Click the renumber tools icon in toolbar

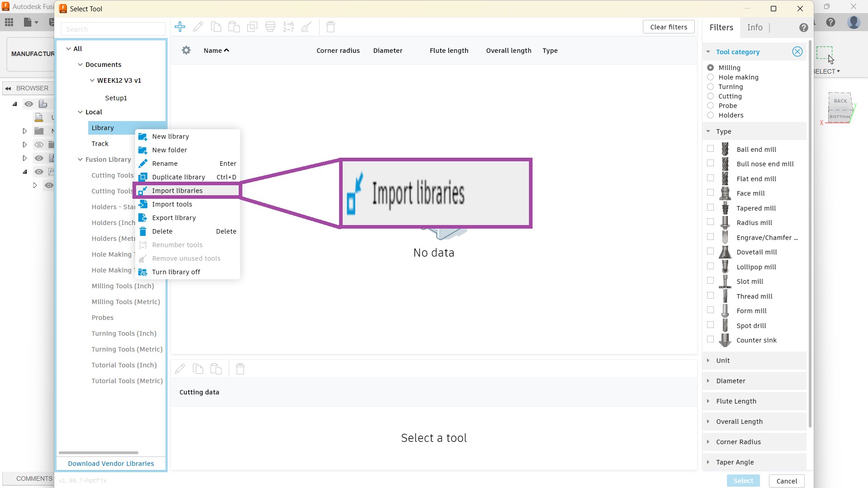pos(288,27)
